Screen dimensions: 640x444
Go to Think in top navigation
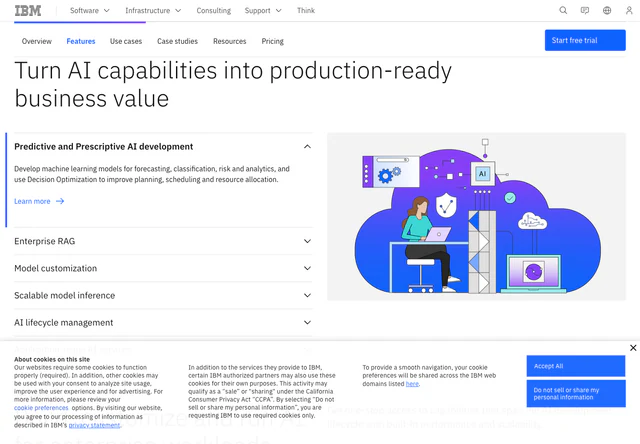306,11
